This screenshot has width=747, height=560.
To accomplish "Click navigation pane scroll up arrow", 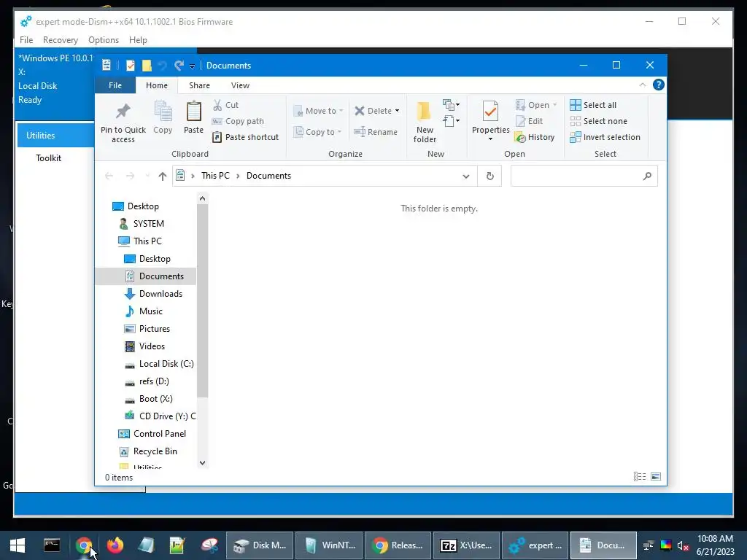I will click(x=203, y=198).
